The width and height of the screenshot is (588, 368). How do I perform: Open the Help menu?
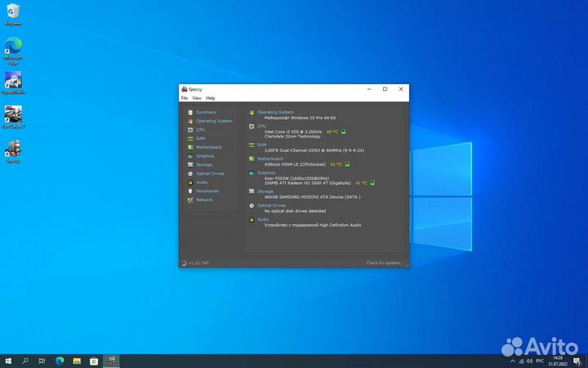click(x=211, y=98)
